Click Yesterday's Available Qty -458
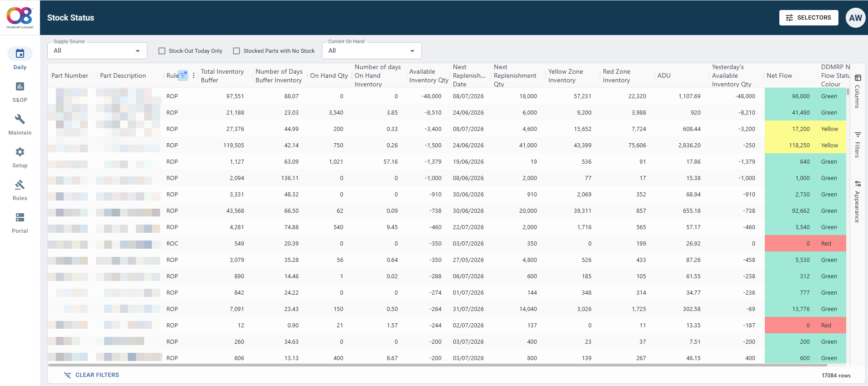Screen dimensions: 868x386 click(748, 260)
